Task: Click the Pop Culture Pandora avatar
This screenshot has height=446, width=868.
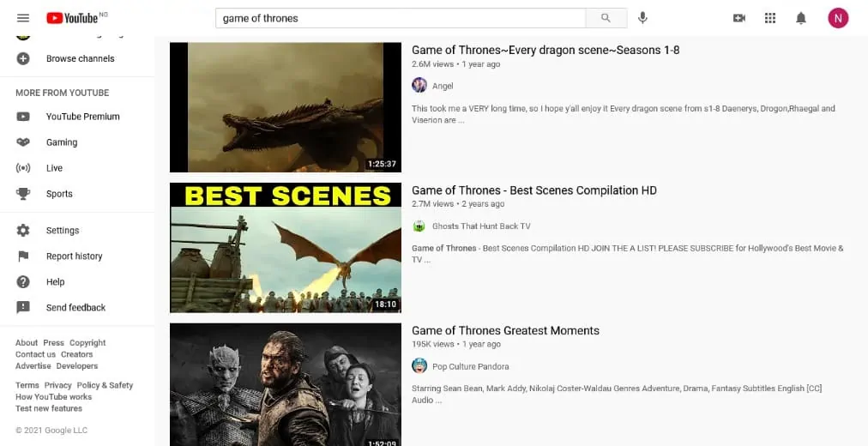Action: pos(419,365)
